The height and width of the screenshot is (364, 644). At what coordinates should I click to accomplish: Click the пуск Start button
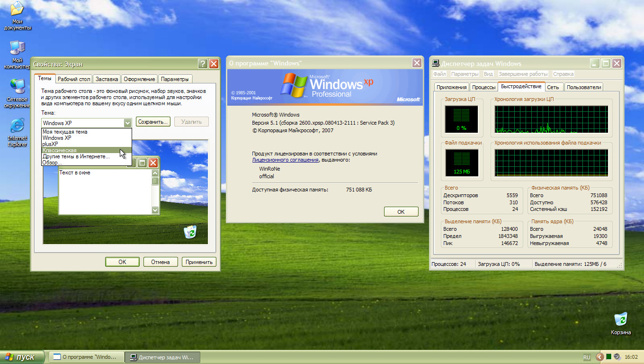tap(23, 357)
